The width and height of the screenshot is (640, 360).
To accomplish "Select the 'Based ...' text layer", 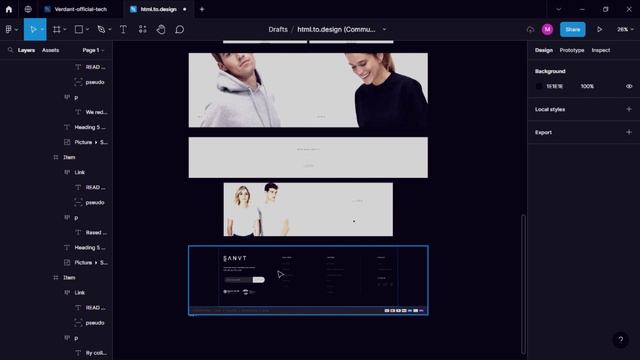I will click(x=96, y=232).
